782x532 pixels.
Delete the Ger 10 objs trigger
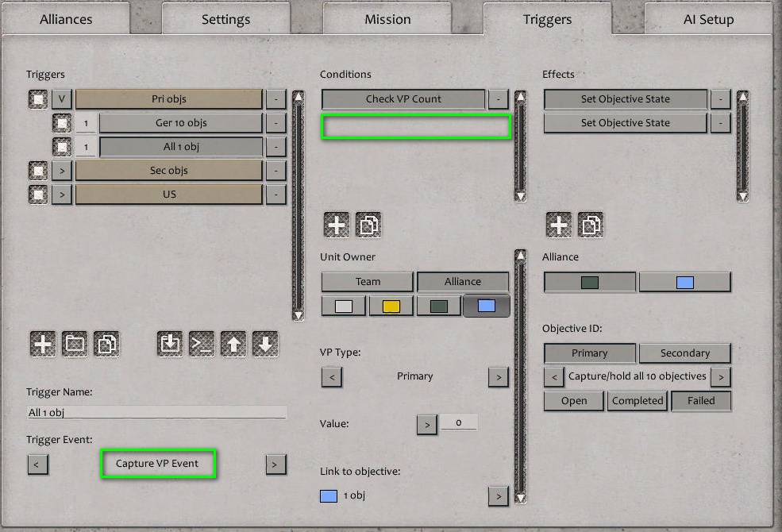click(x=275, y=123)
